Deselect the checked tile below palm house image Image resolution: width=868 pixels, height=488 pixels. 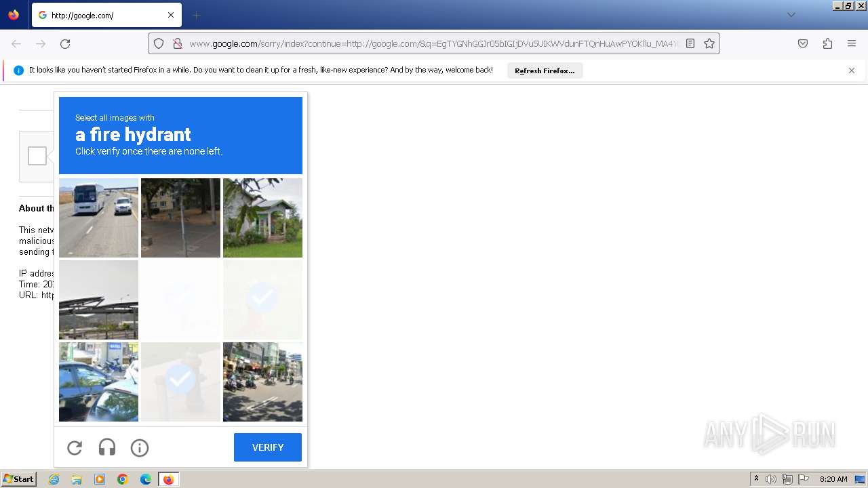coord(262,300)
